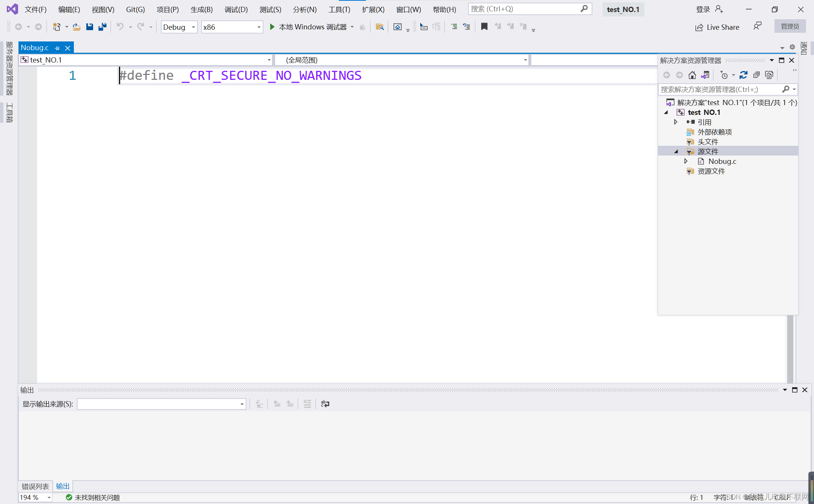Click the refresh icon in Solution Explorer
The width and height of the screenshot is (814, 504).
[743, 75]
